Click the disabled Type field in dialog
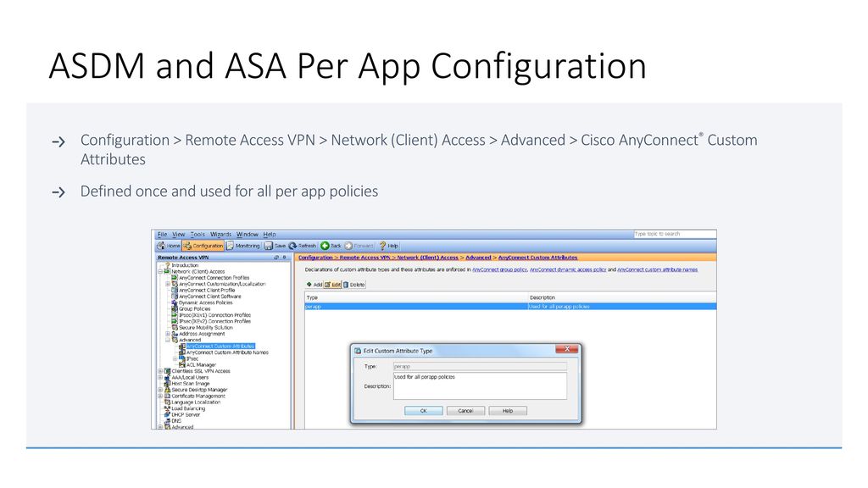This screenshot has width=868, height=488. tap(480, 366)
